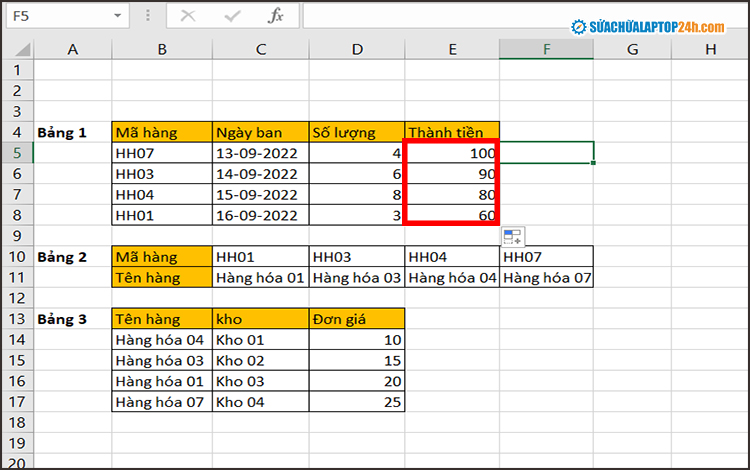Select the 'Kho 01' cell
750x470 pixels.
tap(261, 339)
